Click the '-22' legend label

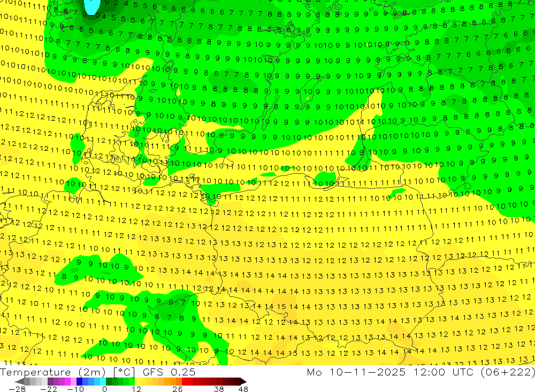point(49,389)
